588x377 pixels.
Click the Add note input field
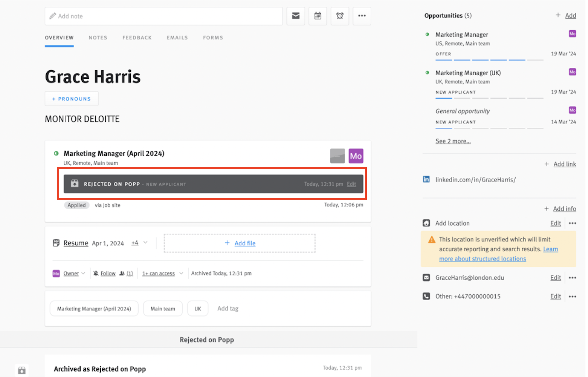click(x=164, y=16)
